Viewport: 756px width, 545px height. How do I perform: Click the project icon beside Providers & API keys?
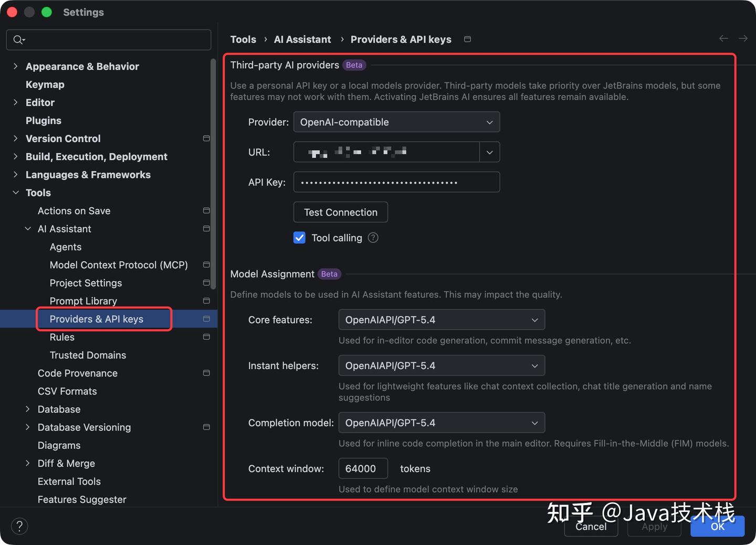click(206, 319)
